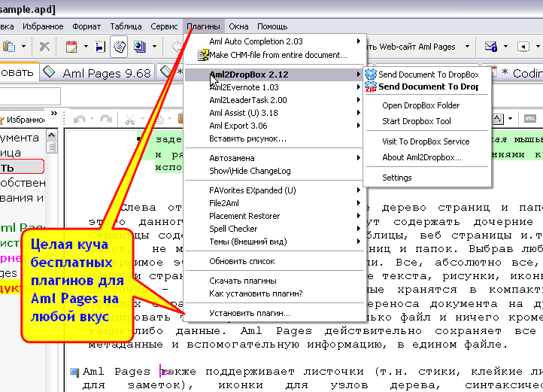This screenshot has width=543, height=392.
Task: Open dropdown arrow beside text formatting icon
Action: [x=510, y=119]
